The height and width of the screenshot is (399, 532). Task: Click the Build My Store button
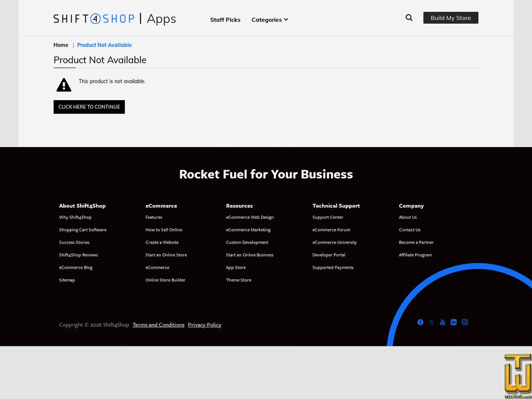pos(450,18)
